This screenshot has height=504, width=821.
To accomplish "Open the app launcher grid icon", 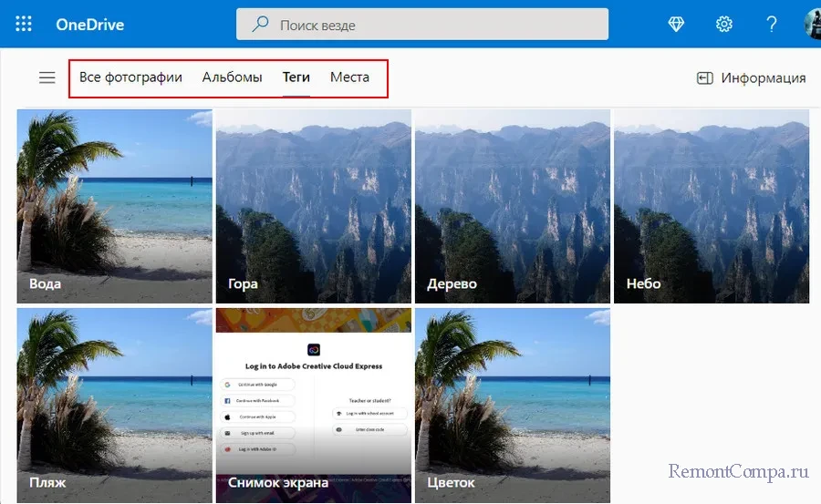I will 24,24.
